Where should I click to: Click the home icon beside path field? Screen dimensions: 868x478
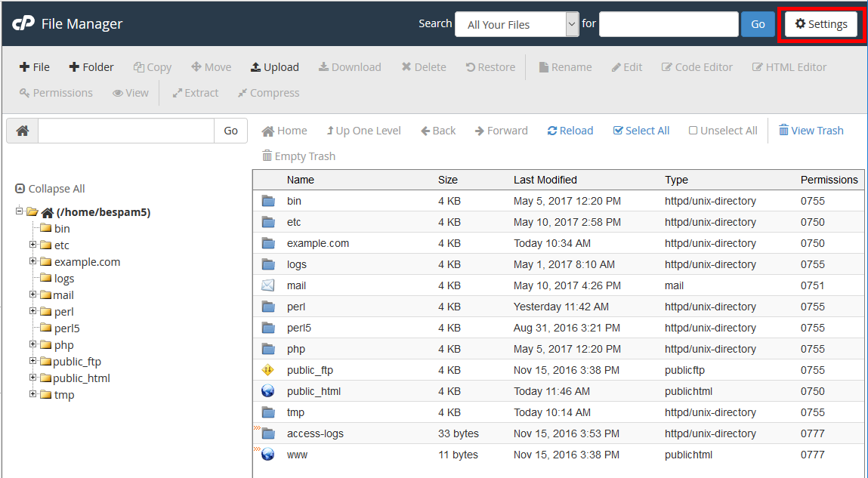pos(23,131)
